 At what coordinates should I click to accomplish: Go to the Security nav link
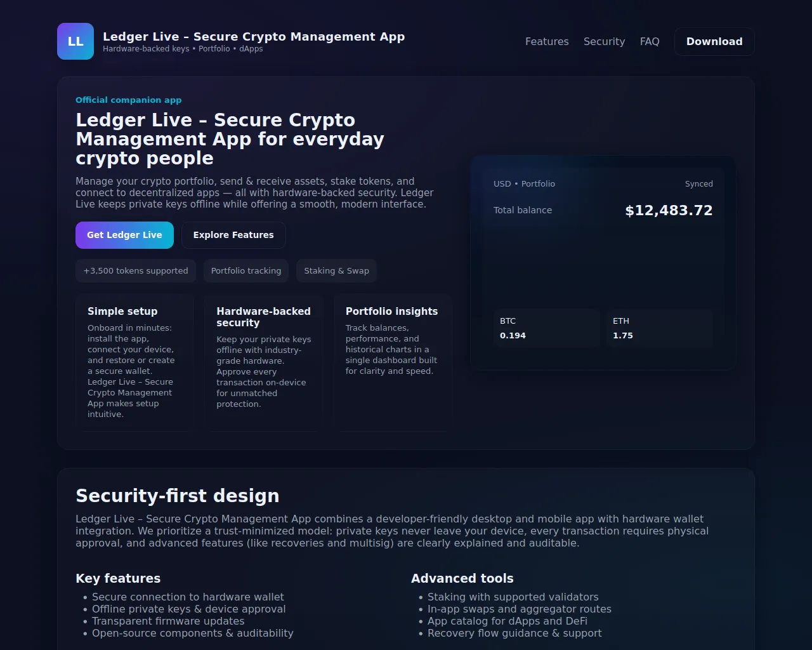tap(604, 41)
